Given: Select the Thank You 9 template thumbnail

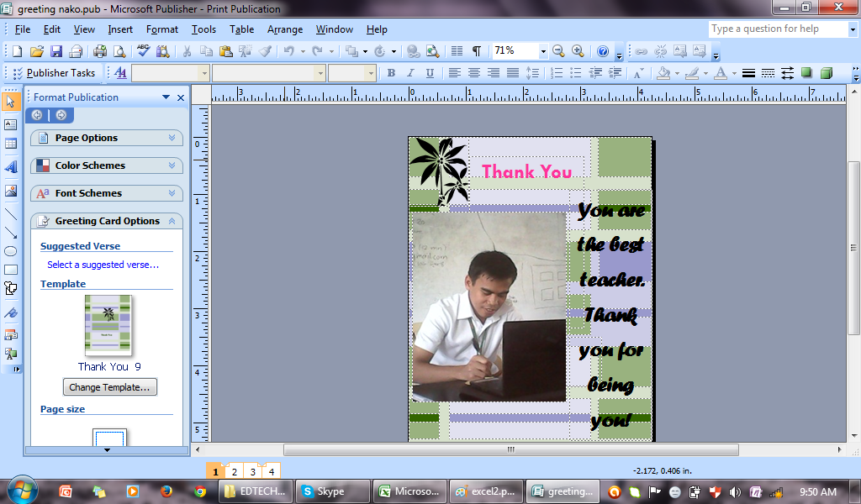Looking at the screenshot, I should click(108, 325).
